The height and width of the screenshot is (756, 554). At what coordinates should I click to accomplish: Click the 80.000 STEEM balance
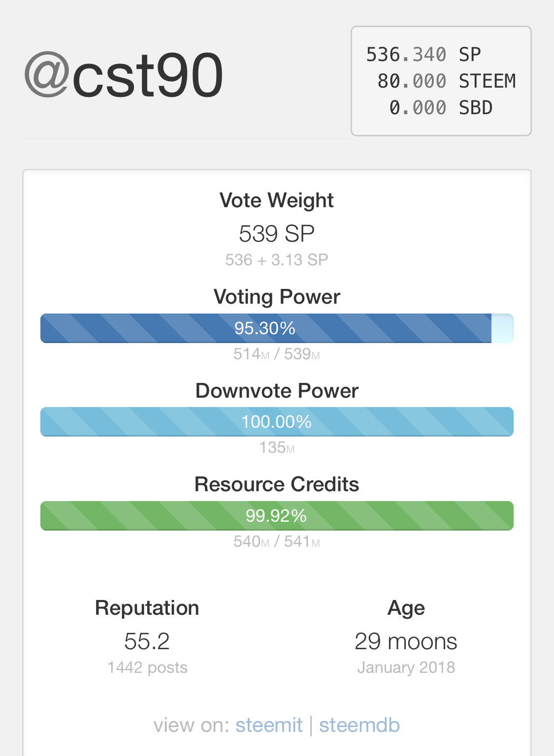click(446, 81)
